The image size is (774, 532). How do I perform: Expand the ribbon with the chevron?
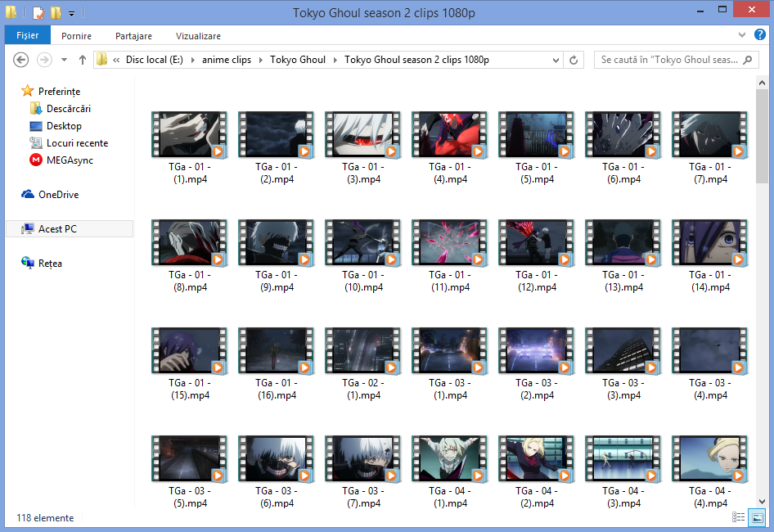(x=742, y=34)
